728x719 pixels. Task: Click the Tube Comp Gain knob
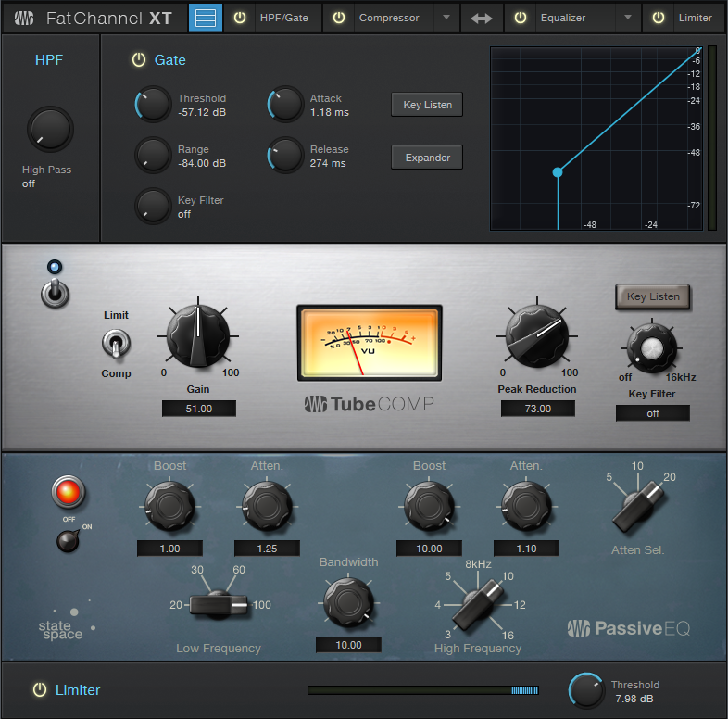pyautogui.click(x=198, y=335)
